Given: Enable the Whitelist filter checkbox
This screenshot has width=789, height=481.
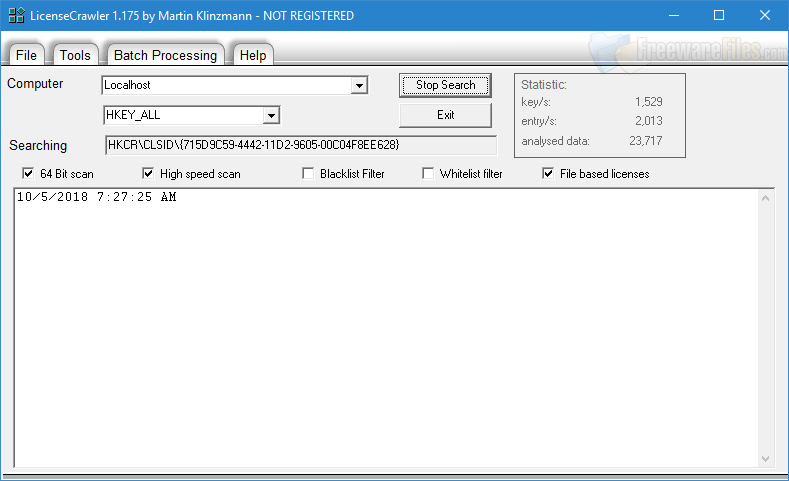Looking at the screenshot, I should (428, 174).
